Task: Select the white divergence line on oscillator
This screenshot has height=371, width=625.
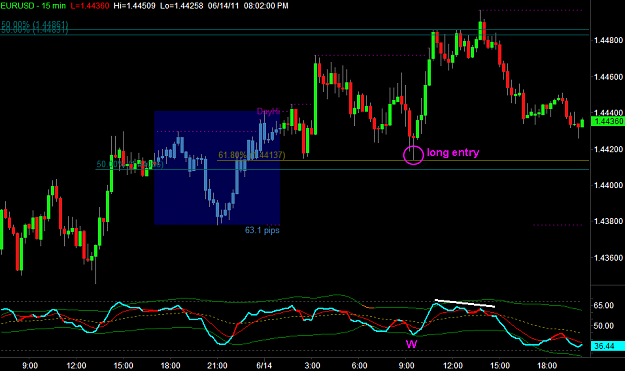Action: (x=465, y=303)
